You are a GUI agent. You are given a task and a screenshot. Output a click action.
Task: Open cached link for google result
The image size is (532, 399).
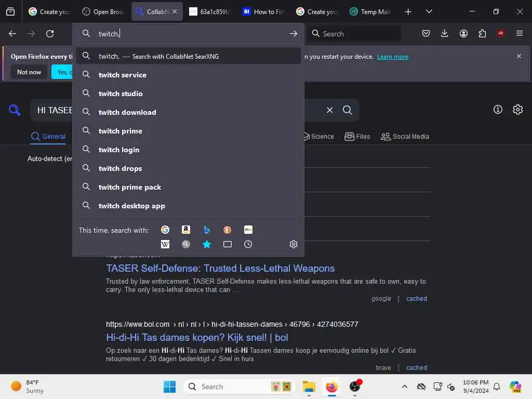coord(417,299)
